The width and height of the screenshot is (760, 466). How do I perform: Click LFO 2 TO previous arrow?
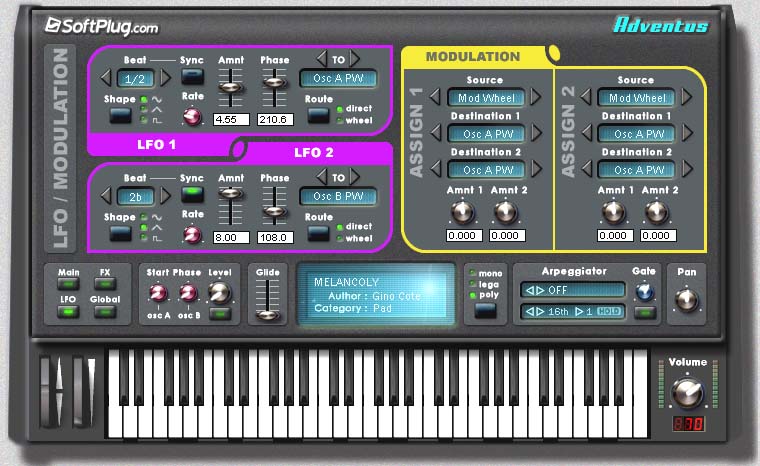click(321, 177)
